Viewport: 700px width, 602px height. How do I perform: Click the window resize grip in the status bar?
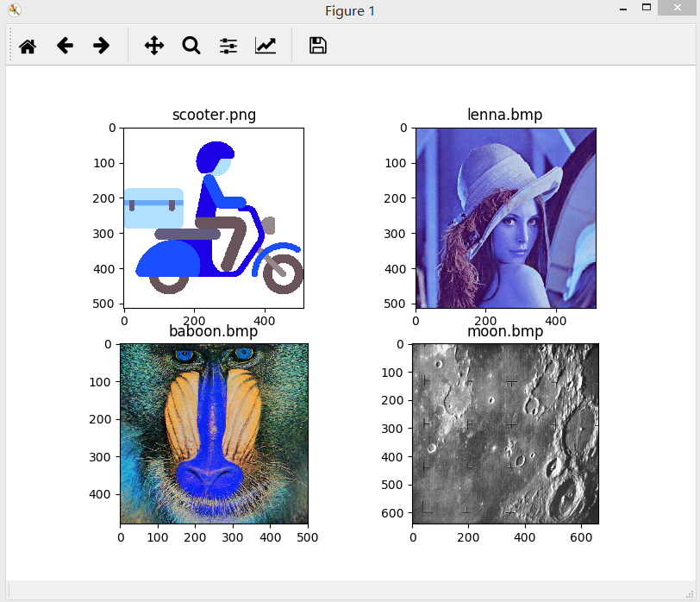[690, 594]
